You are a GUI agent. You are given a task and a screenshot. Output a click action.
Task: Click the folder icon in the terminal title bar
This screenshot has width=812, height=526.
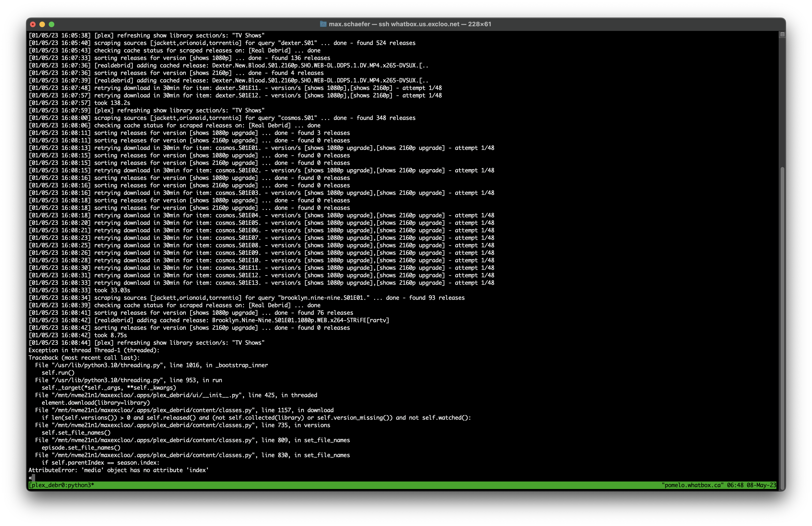[323, 24]
